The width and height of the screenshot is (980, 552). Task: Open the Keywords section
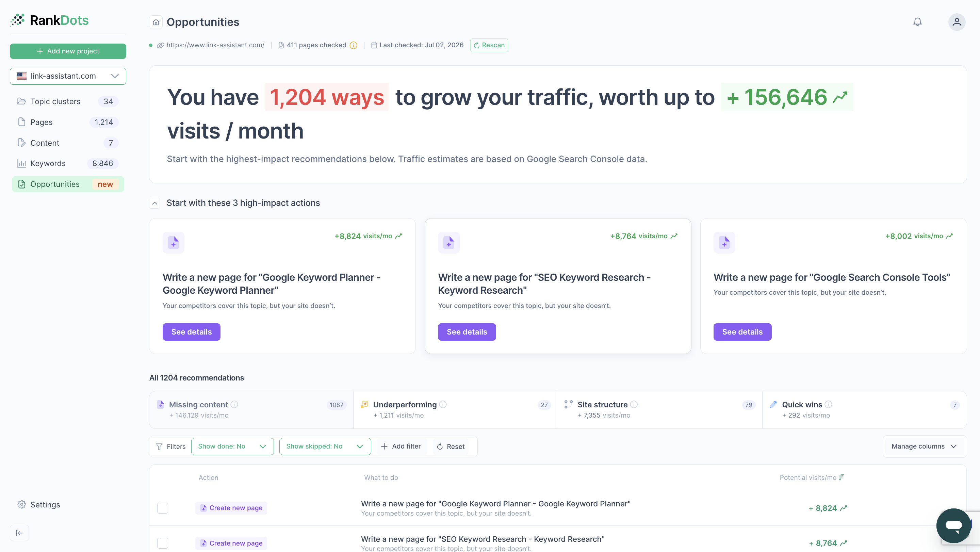coord(68,164)
